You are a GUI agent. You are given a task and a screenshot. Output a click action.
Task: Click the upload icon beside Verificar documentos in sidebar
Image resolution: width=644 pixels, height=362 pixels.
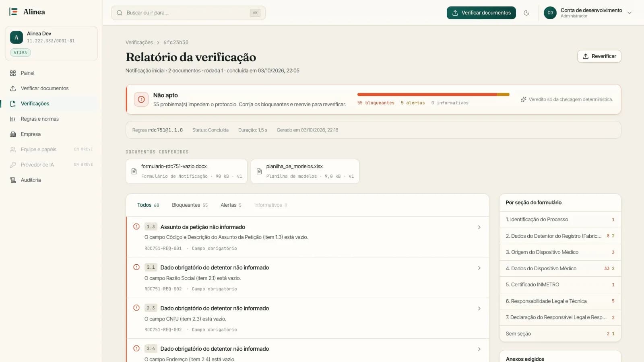(x=13, y=88)
